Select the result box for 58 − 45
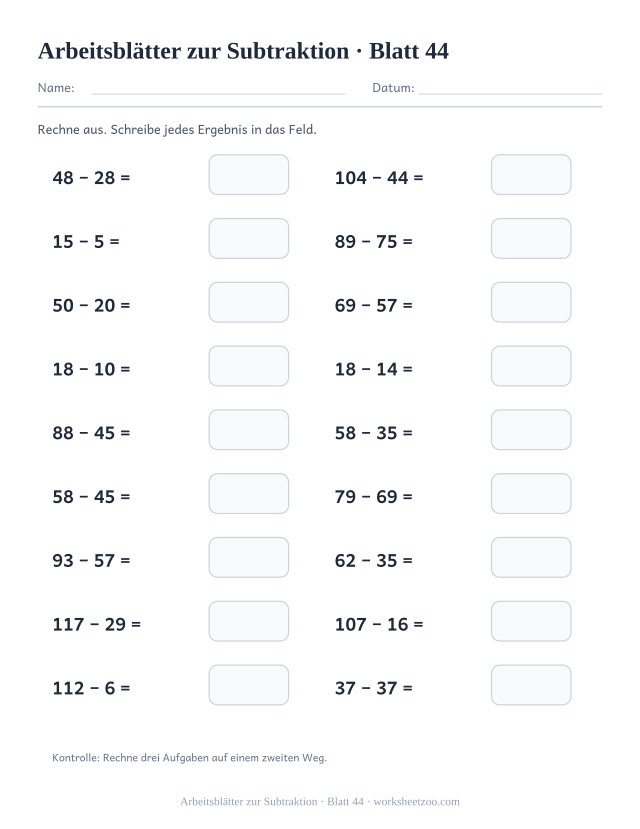This screenshot has width=640, height=829. 248,494
